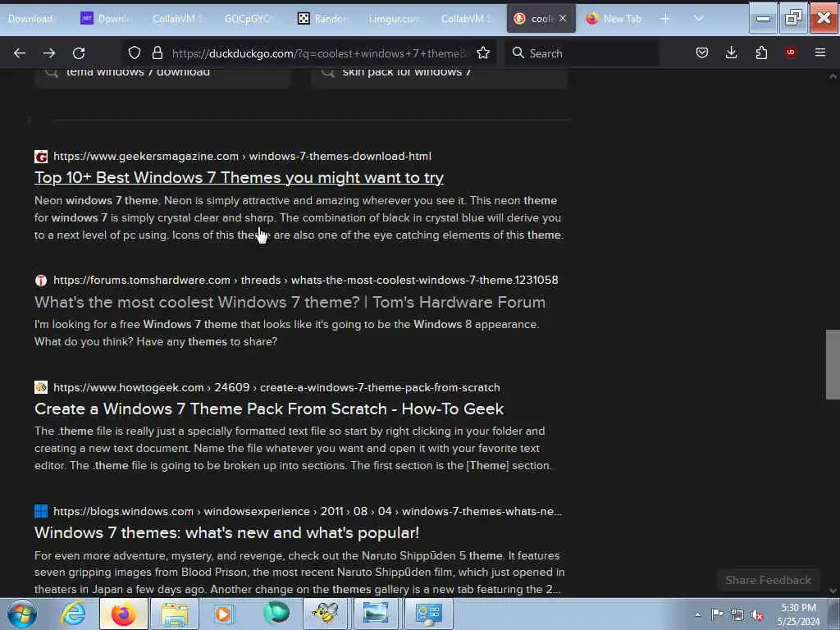Save to Pocket icon in toolbar

point(702,52)
